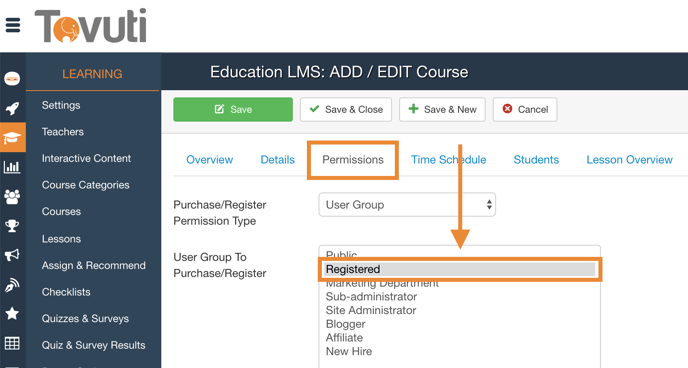Viewport: 688px width, 368px height.
Task: Select Registered in the user group list
Action: (459, 269)
